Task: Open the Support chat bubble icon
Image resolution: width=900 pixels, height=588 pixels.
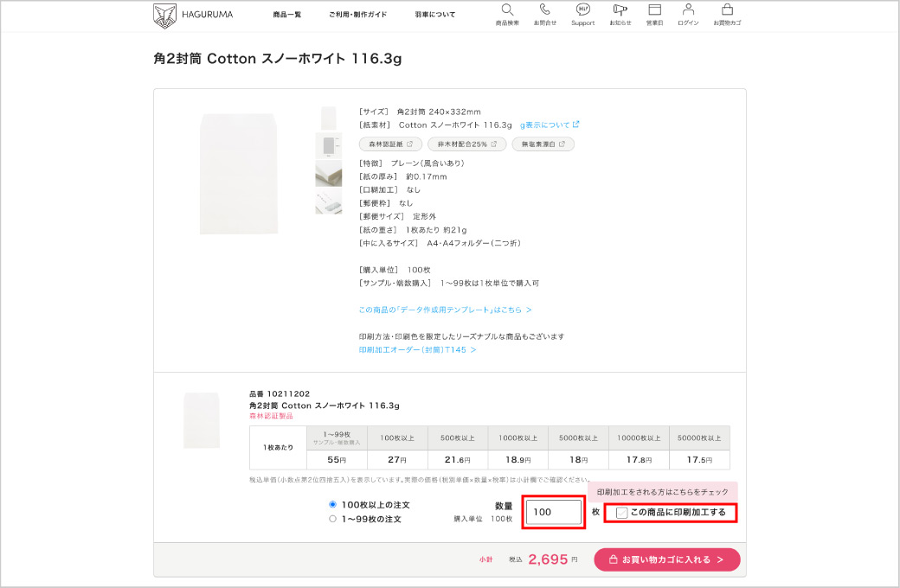Action: [x=582, y=10]
